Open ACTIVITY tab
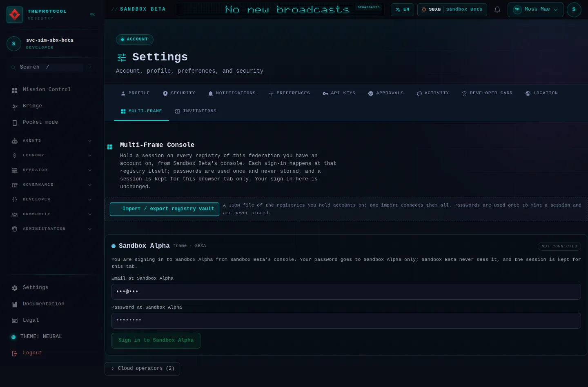The width and height of the screenshot is (588, 387). (432, 93)
